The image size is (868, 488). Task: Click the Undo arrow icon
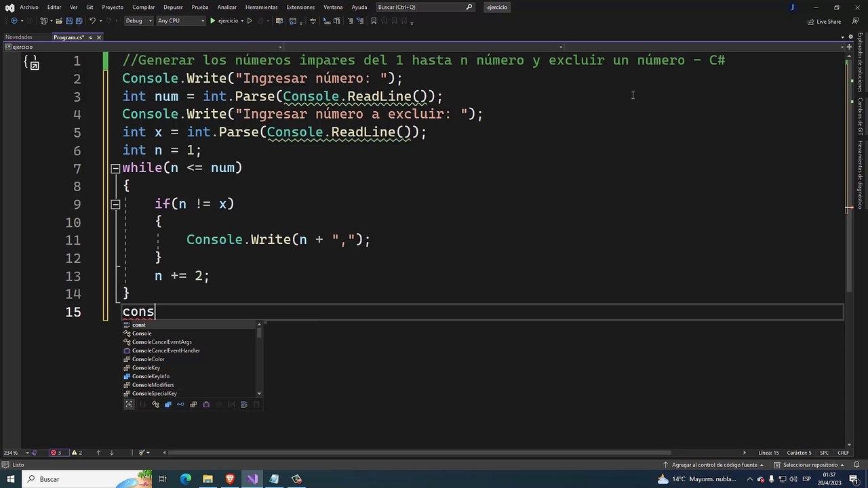point(92,21)
